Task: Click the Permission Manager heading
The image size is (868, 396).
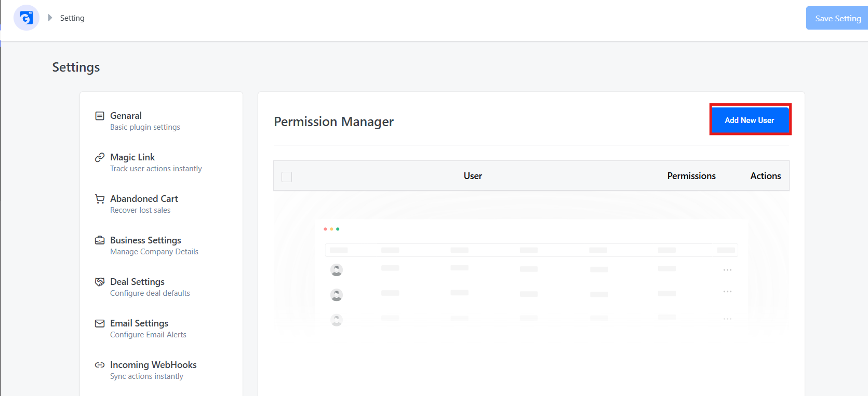Action: (x=334, y=122)
